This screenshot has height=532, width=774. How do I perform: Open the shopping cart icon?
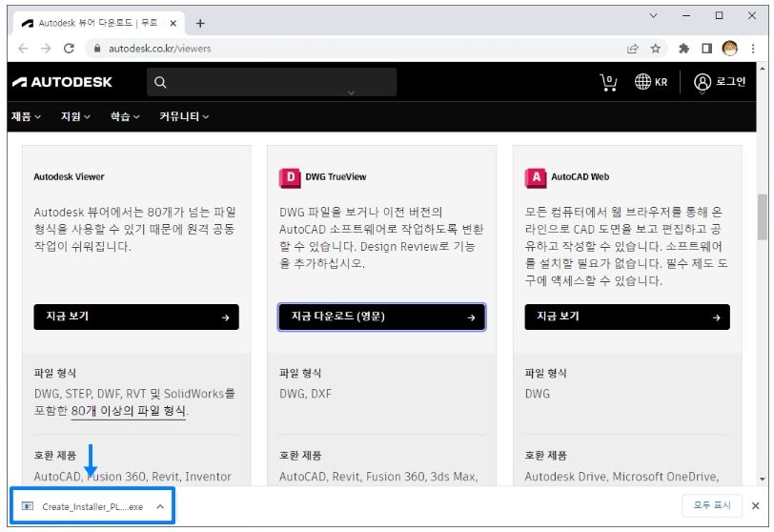(608, 82)
